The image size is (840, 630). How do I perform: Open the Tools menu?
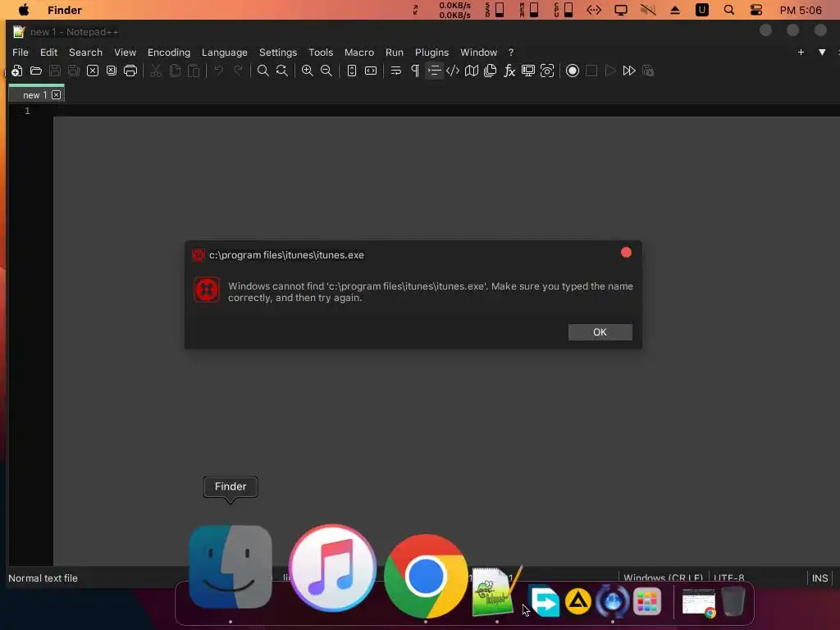[321, 52]
